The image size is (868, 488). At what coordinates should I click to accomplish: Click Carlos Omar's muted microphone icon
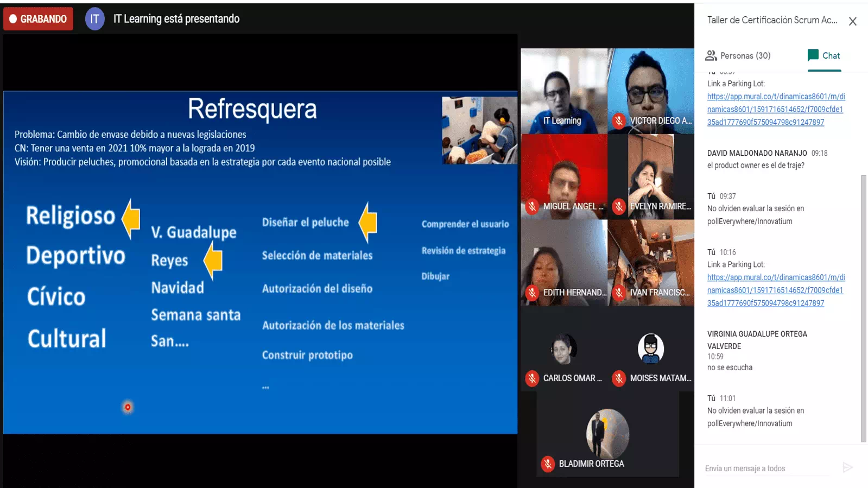point(532,378)
